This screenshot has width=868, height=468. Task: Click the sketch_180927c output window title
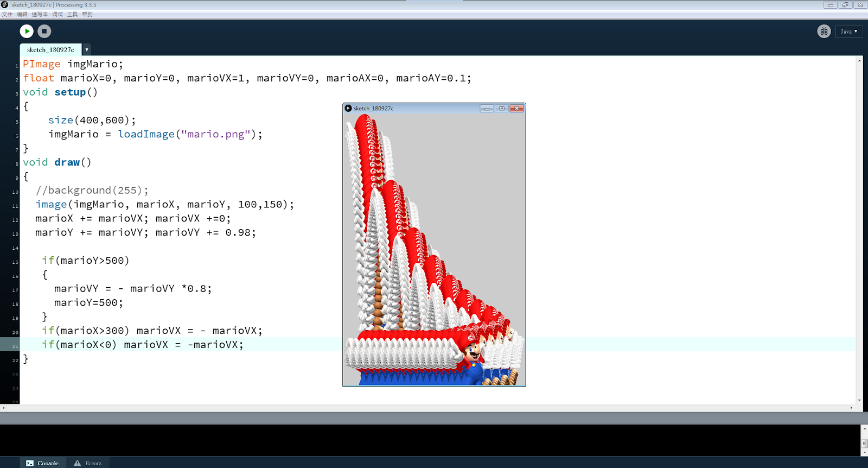(374, 109)
